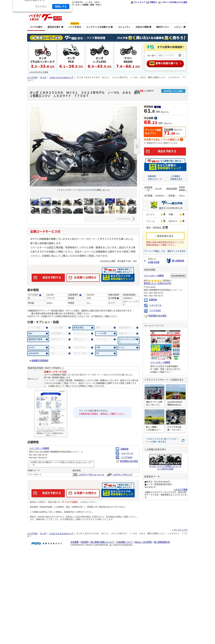Screen dimensions: 215x644
Task: Click 販売店詳細を見る button
Action: (x=178, y=276)
